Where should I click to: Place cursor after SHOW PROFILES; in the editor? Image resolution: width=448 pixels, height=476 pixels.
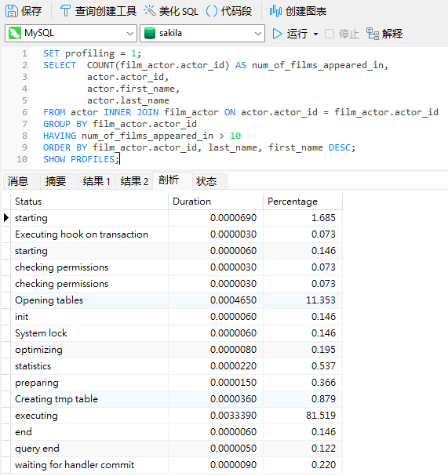click(x=120, y=159)
